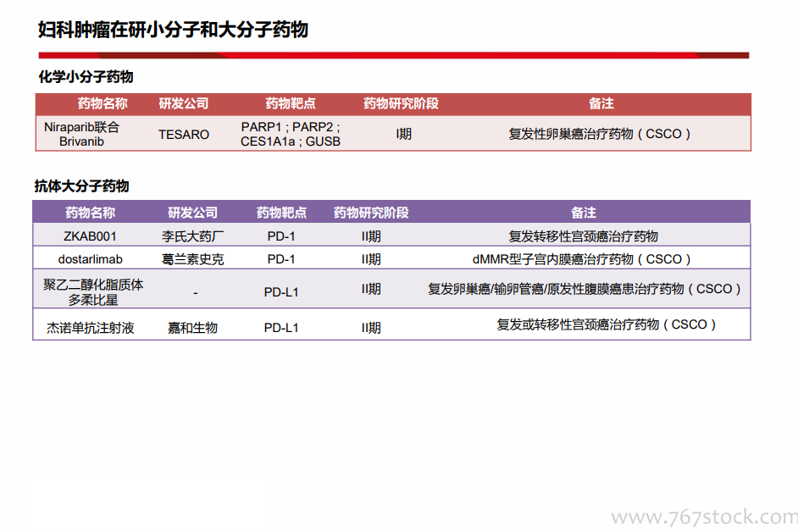
Task: Click PD-L1 target in 杰诺单抗 row
Action: click(x=281, y=328)
